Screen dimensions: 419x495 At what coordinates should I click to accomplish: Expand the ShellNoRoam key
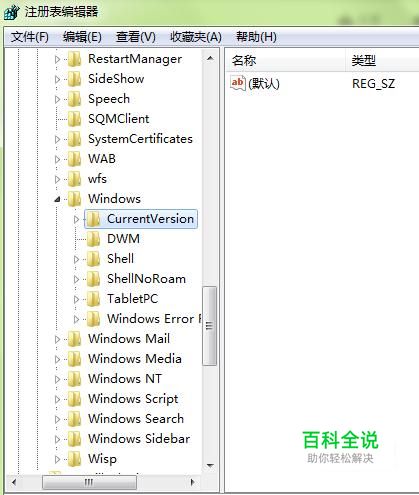[x=76, y=280]
